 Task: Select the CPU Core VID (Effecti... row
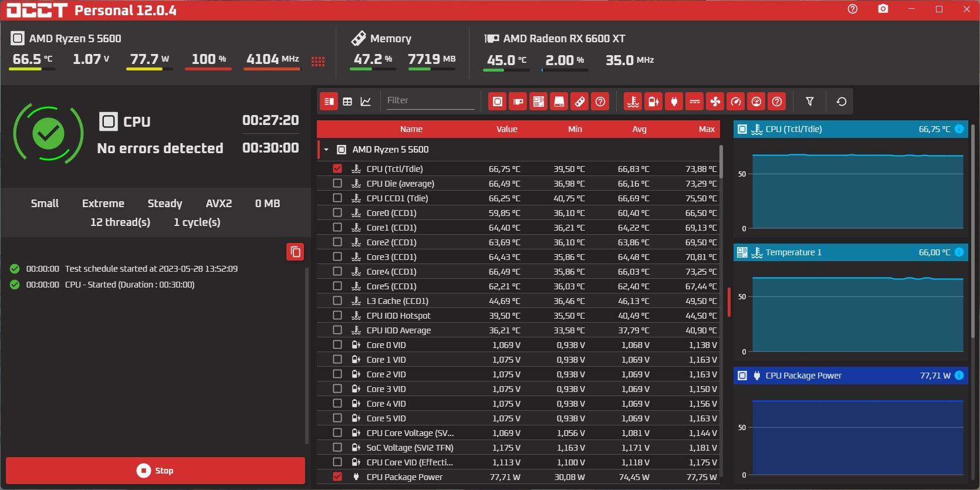pos(518,462)
